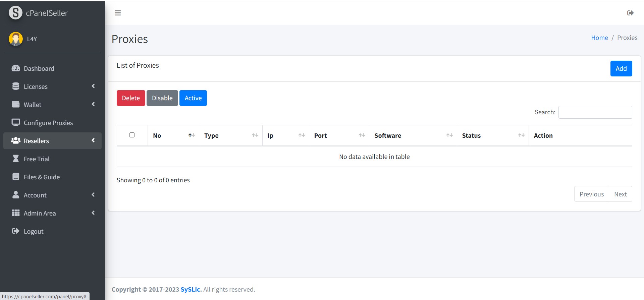Sort the table by Port column
The width and height of the screenshot is (644, 300).
click(x=339, y=135)
